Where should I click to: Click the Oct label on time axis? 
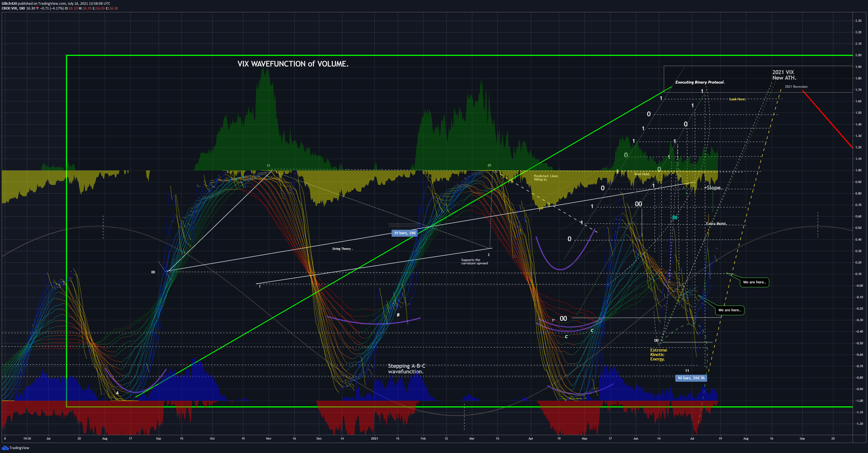pos(212,438)
